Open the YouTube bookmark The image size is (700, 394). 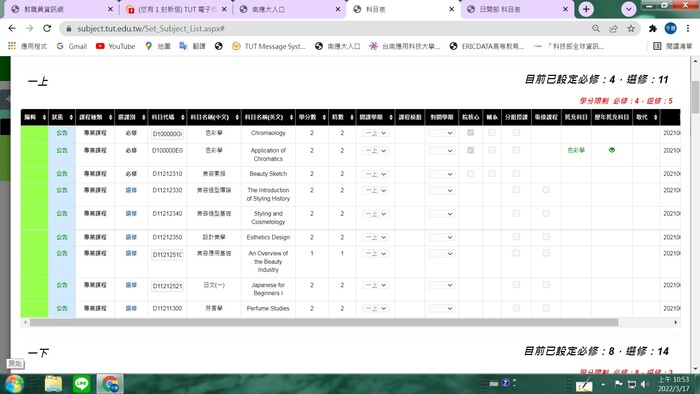pos(116,46)
